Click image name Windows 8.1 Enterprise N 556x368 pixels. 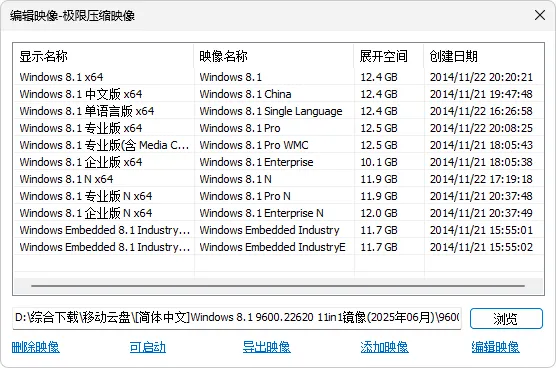[261, 213]
